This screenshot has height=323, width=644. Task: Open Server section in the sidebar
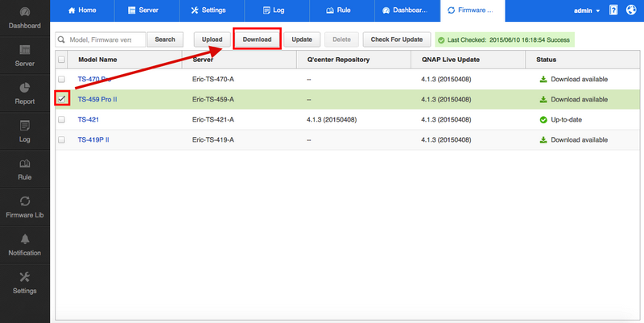click(x=25, y=56)
